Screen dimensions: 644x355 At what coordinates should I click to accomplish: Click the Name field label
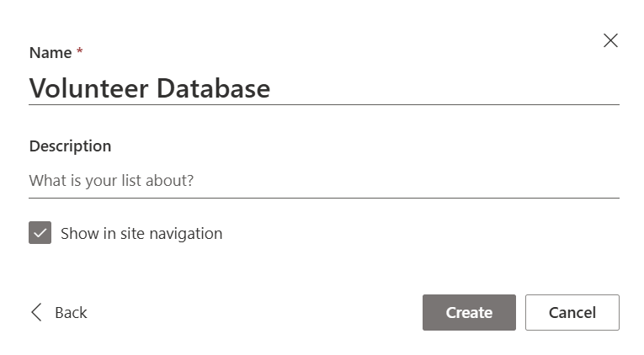click(51, 52)
